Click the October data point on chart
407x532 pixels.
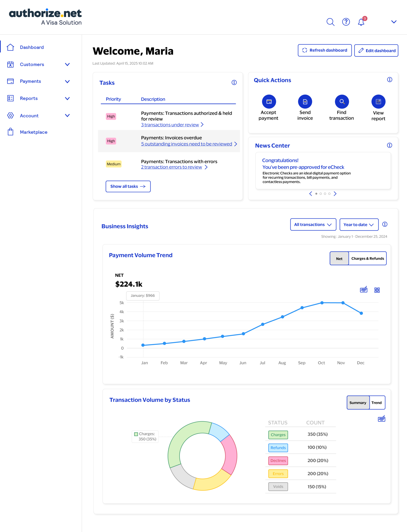click(322, 303)
